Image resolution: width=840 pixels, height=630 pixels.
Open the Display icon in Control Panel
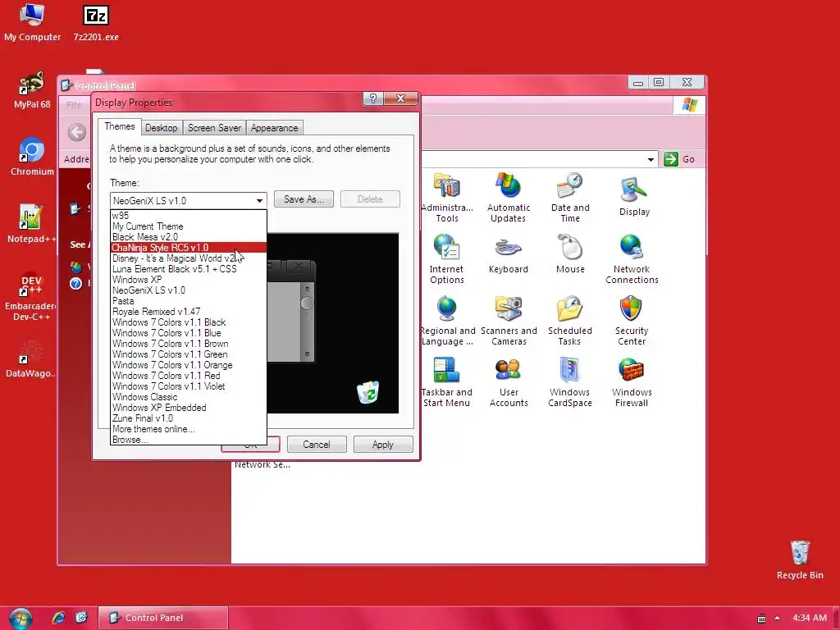pyautogui.click(x=634, y=196)
